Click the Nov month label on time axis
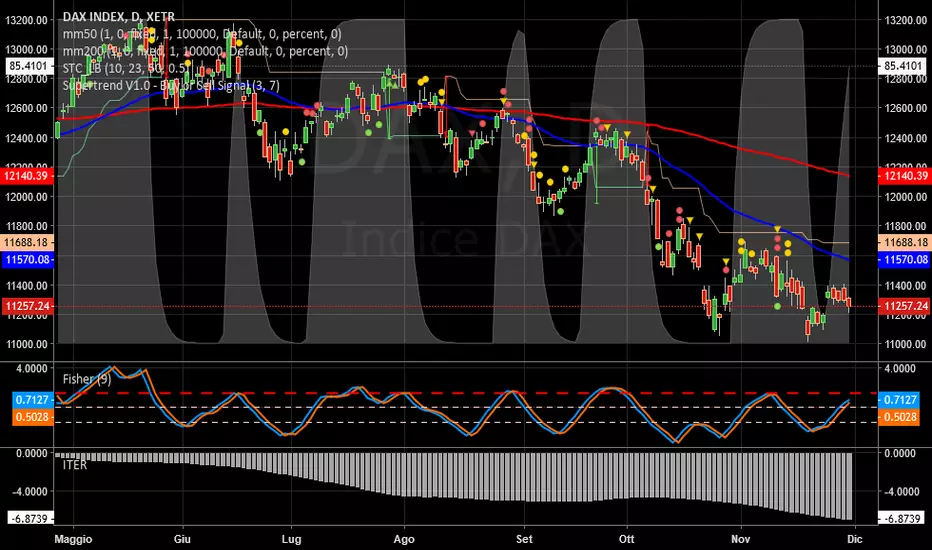The height and width of the screenshot is (550, 932). point(741,539)
